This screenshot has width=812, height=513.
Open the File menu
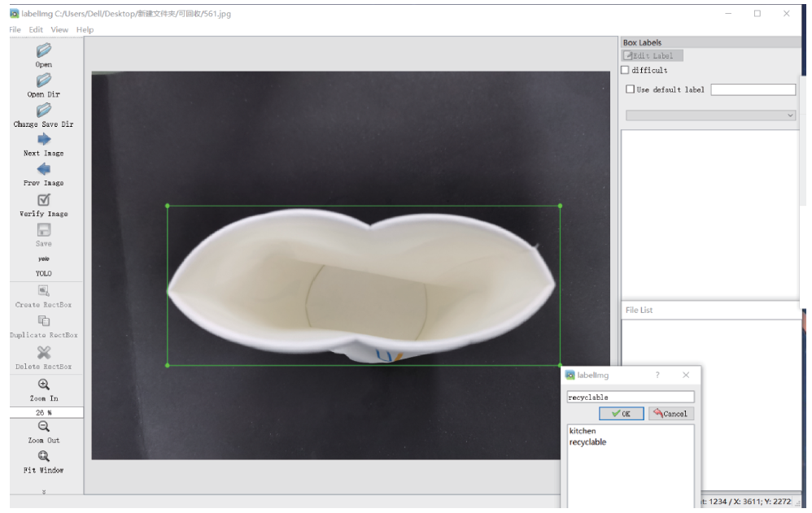(x=15, y=30)
